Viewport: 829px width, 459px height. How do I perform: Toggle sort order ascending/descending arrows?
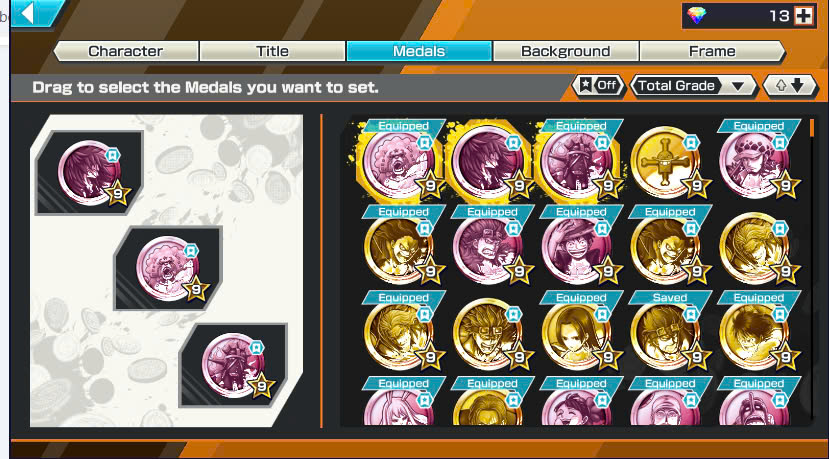790,86
